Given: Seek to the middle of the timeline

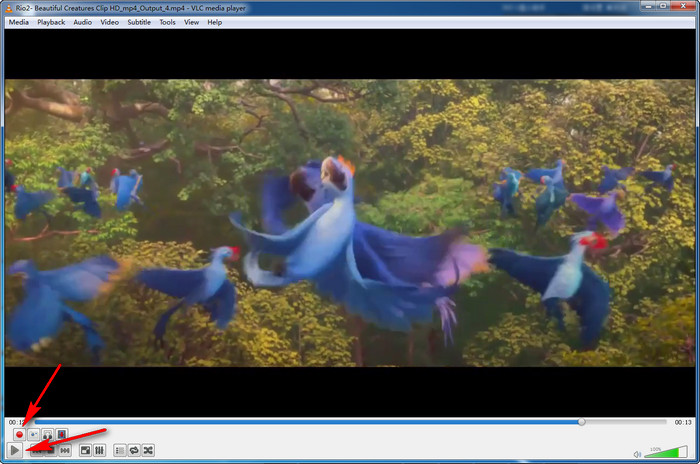Looking at the screenshot, I should tap(350, 422).
